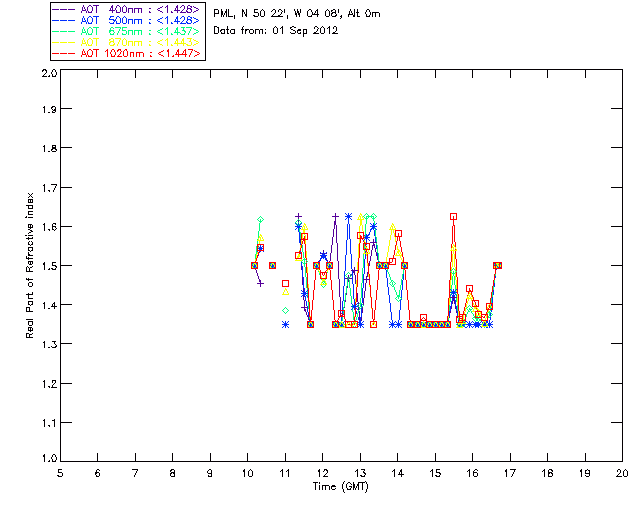This screenshot has width=640, height=512.
Task: Select the yellow AOT 870nm legend entry
Action: click(127, 41)
